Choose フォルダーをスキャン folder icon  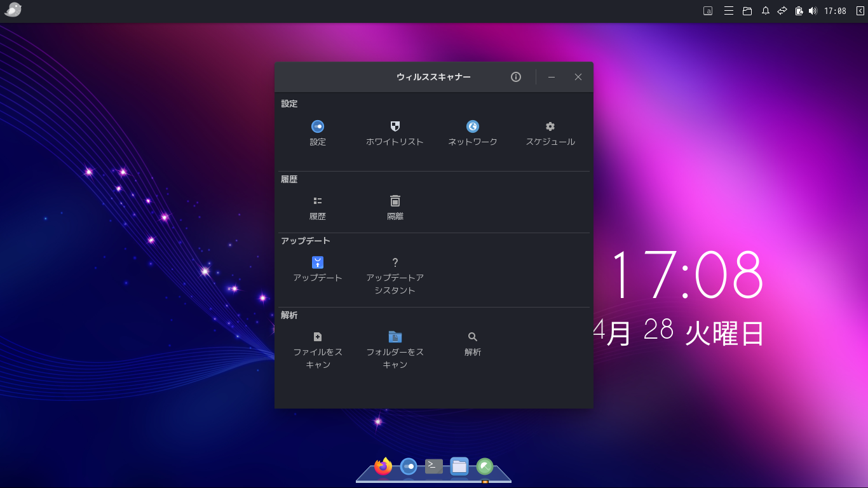tap(395, 337)
